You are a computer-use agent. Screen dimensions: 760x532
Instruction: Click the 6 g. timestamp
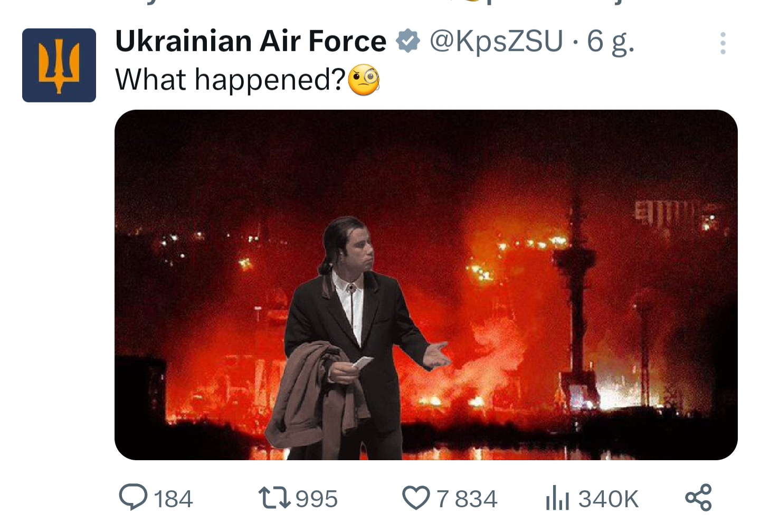611,41
